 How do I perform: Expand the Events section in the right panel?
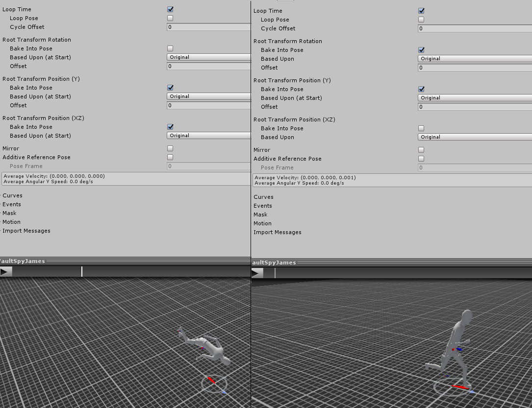click(262, 206)
